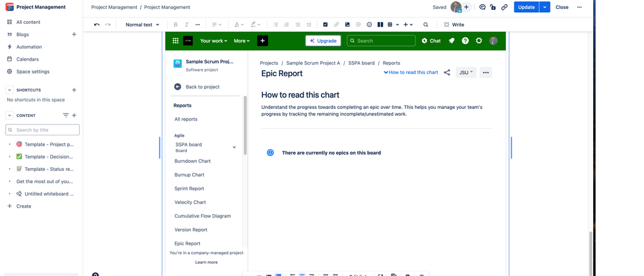Screen dimensions: 644x276
Task: Insert a numbered list
Action: click(287, 25)
